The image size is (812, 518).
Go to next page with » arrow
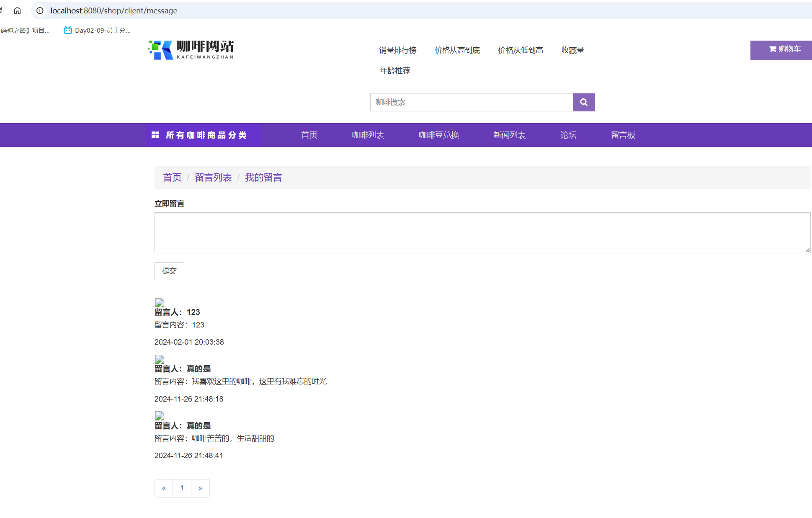(200, 488)
